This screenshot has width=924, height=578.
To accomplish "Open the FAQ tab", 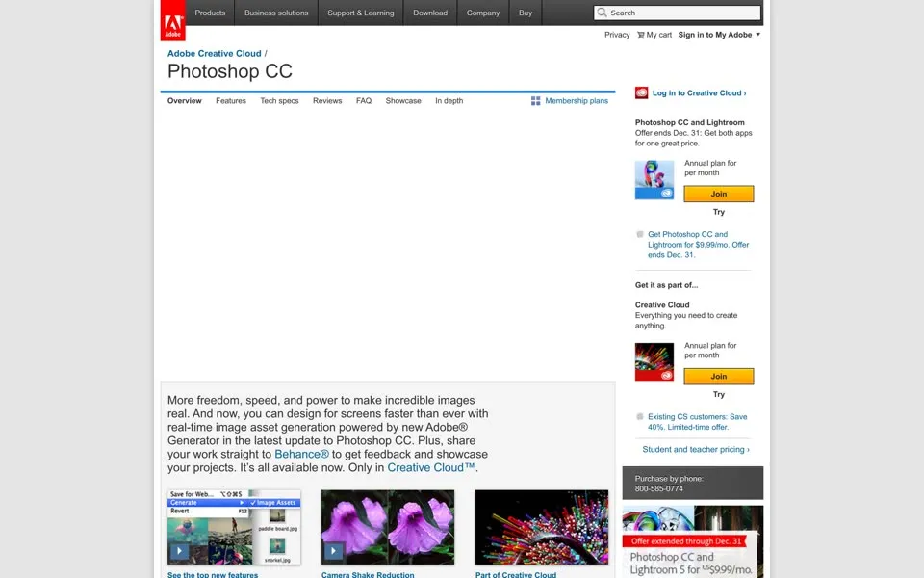I will [x=364, y=101].
